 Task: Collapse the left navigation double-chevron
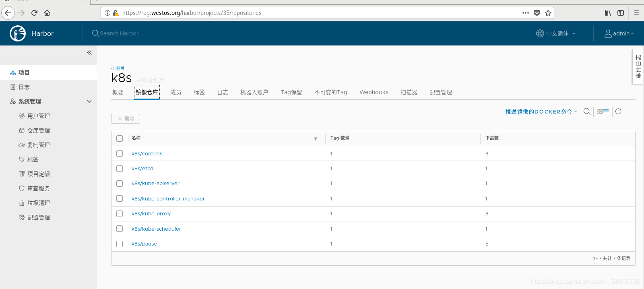[89, 53]
